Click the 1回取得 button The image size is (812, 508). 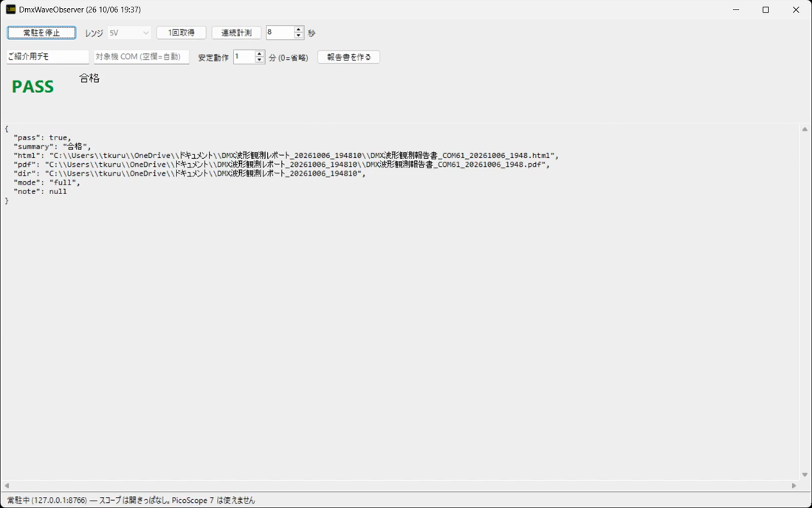[x=182, y=32]
